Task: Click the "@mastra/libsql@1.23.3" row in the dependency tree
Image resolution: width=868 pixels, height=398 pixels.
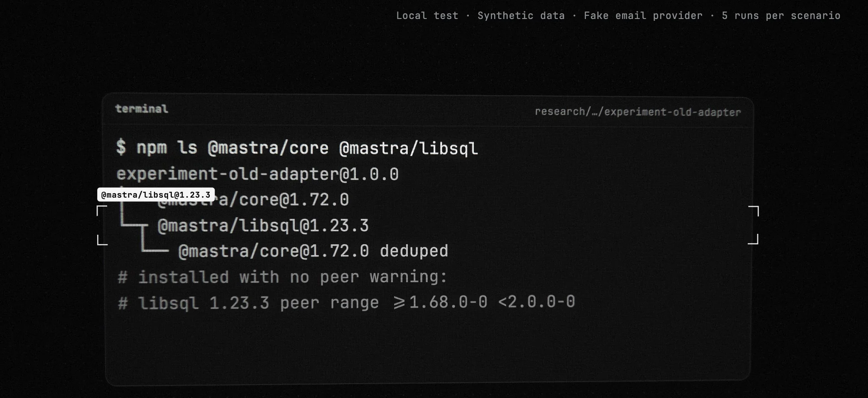Action: (x=263, y=225)
